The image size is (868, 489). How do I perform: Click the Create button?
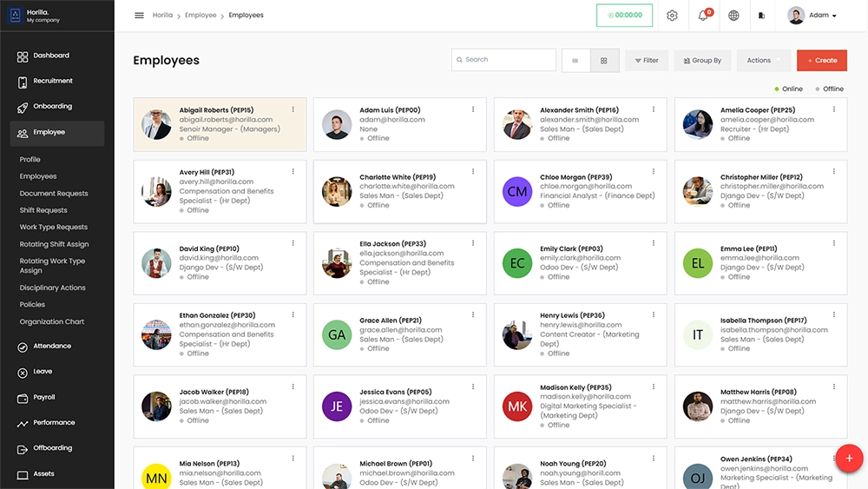point(821,60)
